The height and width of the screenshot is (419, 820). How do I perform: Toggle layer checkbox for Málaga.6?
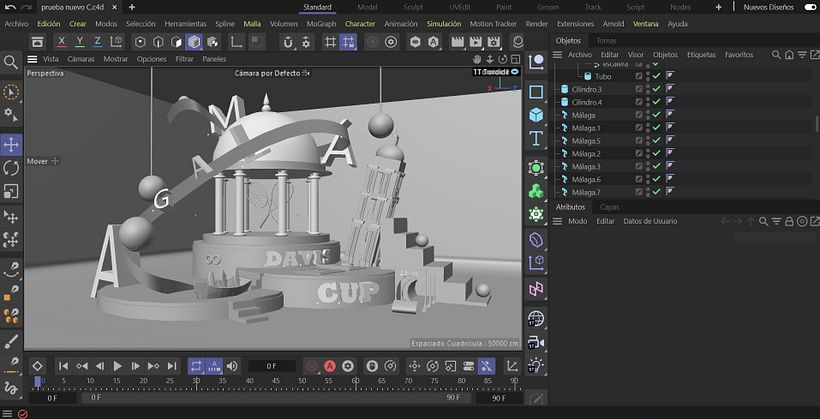[639, 179]
